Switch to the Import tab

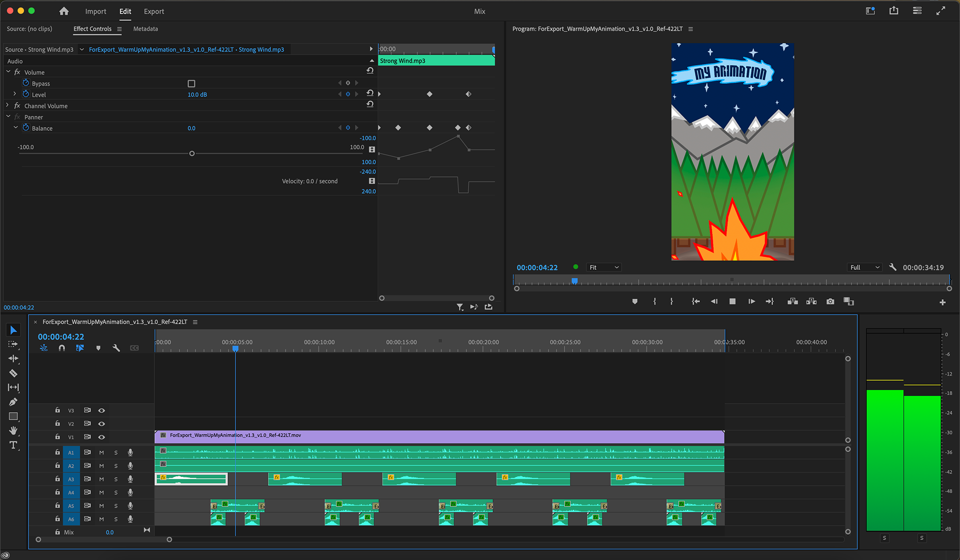(x=95, y=11)
